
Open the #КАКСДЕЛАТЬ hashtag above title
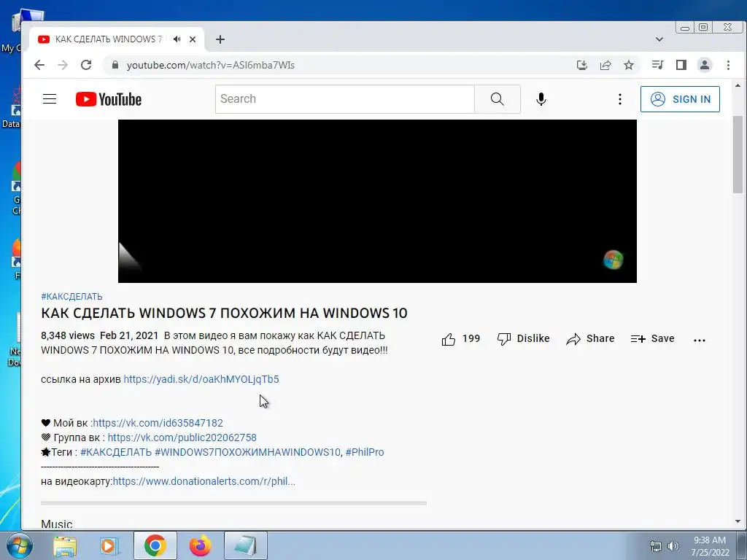coord(71,297)
